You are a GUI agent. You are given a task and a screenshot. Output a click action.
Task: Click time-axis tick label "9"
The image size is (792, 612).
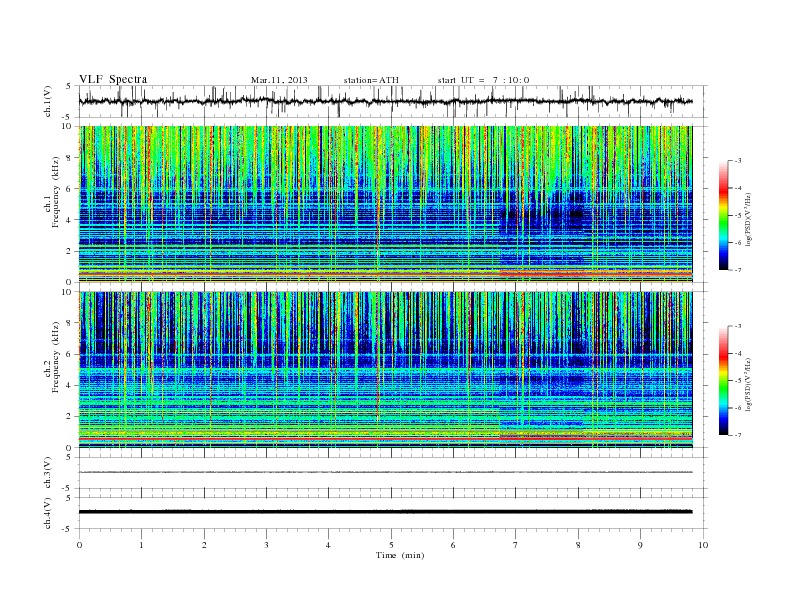(640, 545)
